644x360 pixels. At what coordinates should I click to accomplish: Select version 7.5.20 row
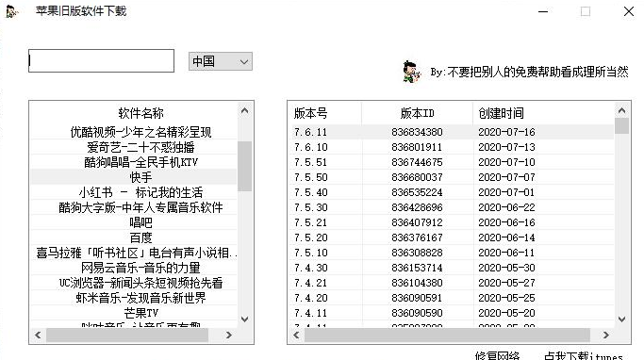click(452, 237)
